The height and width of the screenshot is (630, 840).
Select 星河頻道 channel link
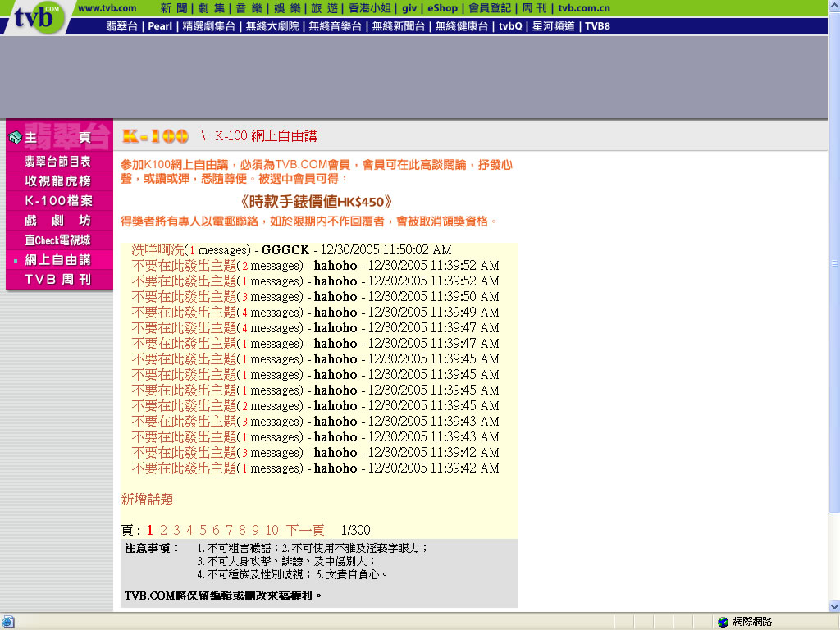pyautogui.click(x=554, y=26)
